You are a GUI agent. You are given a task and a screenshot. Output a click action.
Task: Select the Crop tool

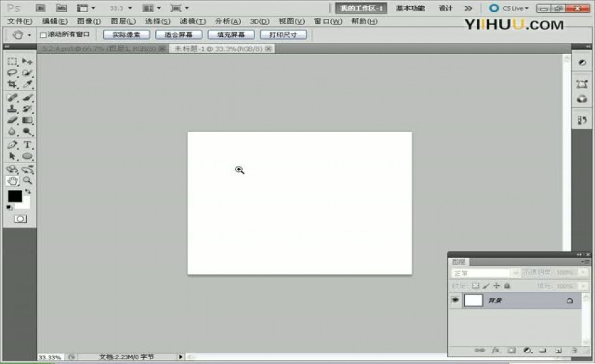pos(12,84)
